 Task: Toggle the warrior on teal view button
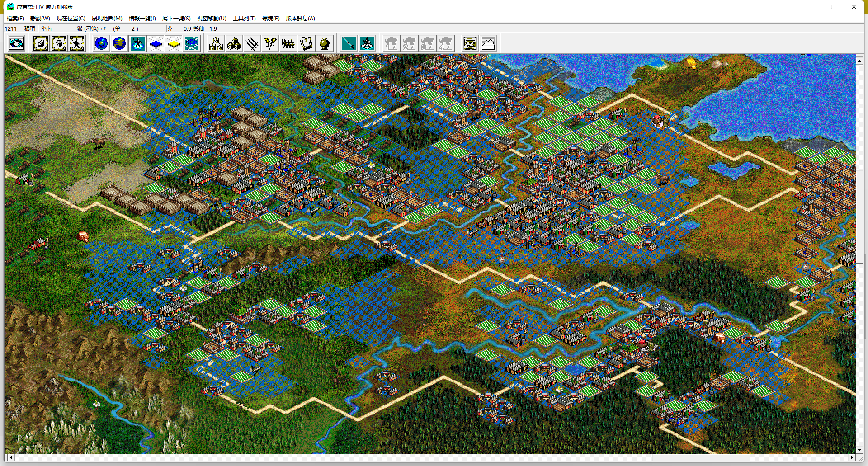tap(137, 44)
